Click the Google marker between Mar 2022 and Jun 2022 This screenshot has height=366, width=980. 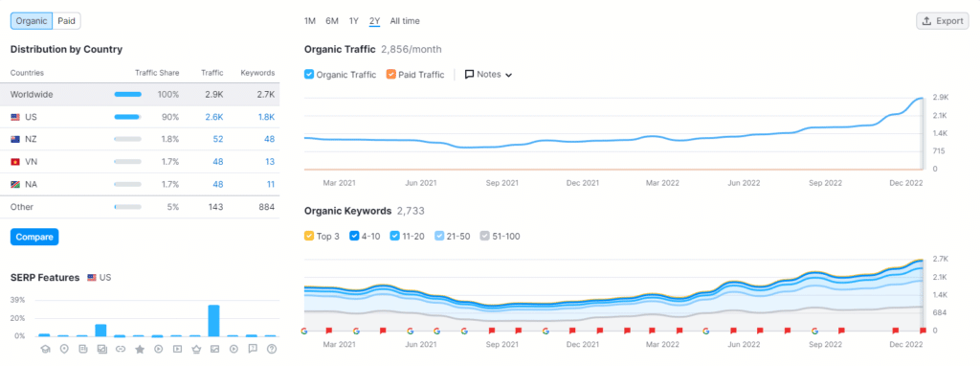click(x=706, y=331)
